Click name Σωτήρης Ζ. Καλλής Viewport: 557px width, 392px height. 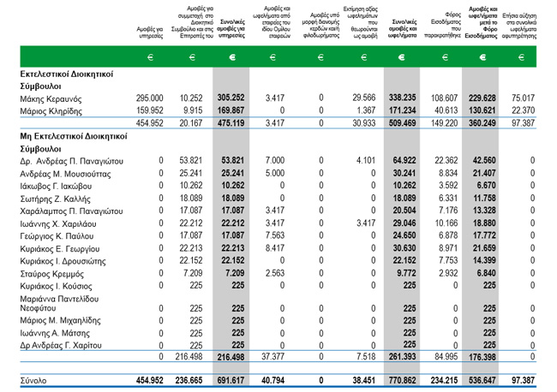(x=55, y=199)
